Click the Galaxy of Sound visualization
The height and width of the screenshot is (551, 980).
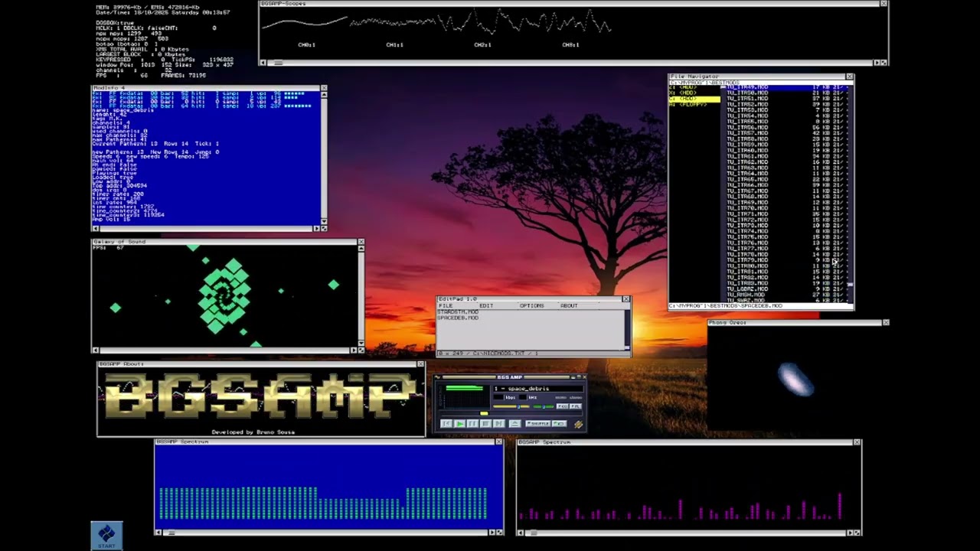click(224, 296)
